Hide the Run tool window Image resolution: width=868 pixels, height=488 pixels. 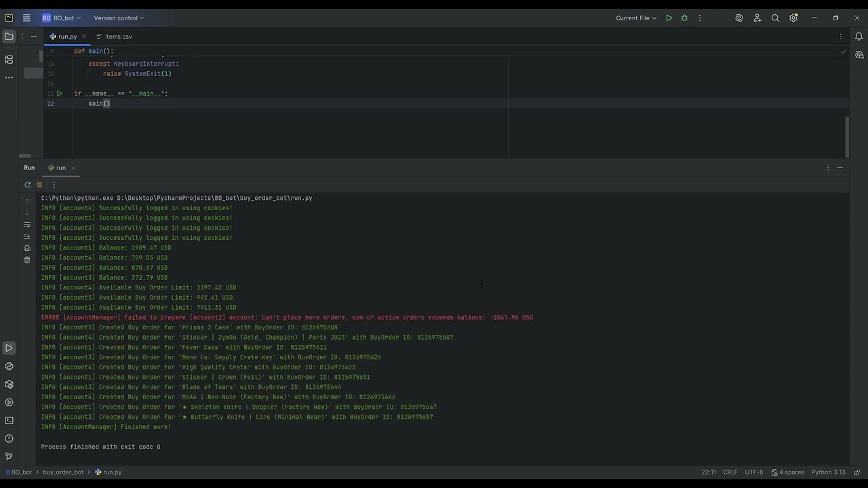(x=840, y=167)
